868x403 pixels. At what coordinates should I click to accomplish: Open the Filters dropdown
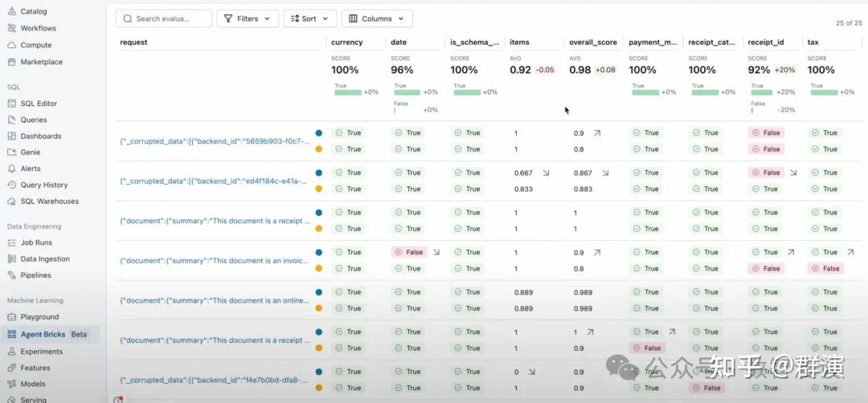click(x=248, y=18)
